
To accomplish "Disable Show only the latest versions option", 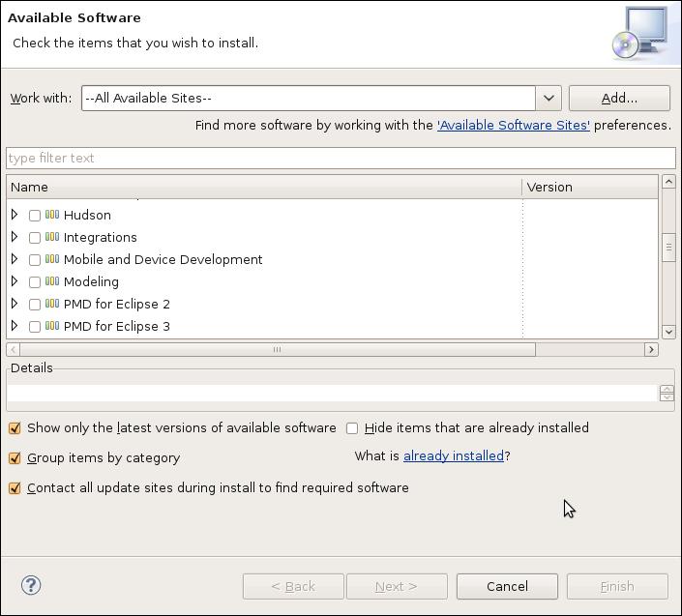I will pyautogui.click(x=15, y=428).
